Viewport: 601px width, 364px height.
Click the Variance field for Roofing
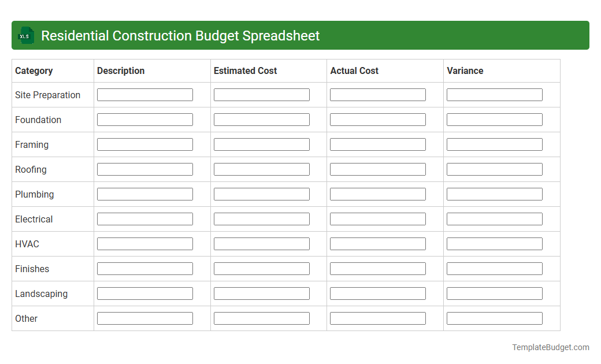(494, 169)
